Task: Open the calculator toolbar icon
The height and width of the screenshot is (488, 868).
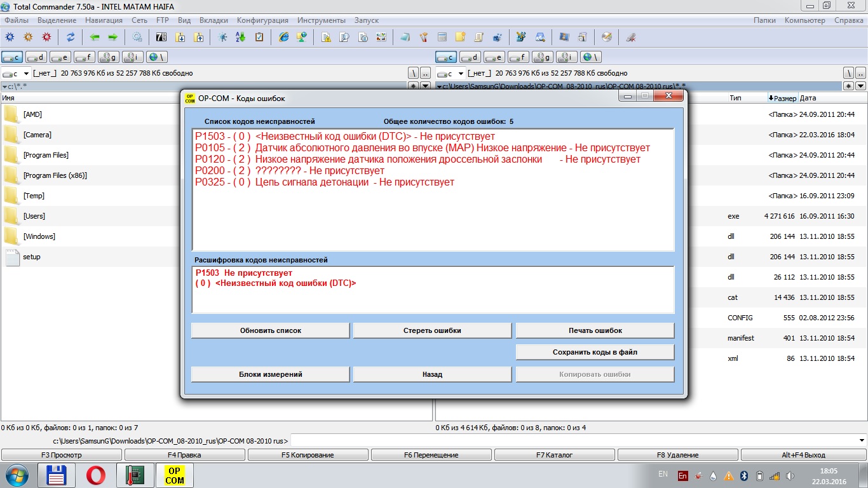Action: [x=442, y=37]
